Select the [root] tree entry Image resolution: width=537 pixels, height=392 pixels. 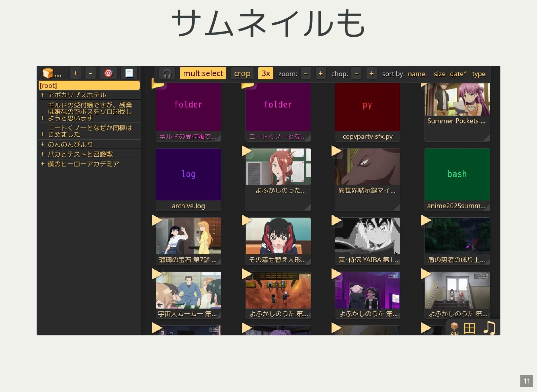pos(89,85)
